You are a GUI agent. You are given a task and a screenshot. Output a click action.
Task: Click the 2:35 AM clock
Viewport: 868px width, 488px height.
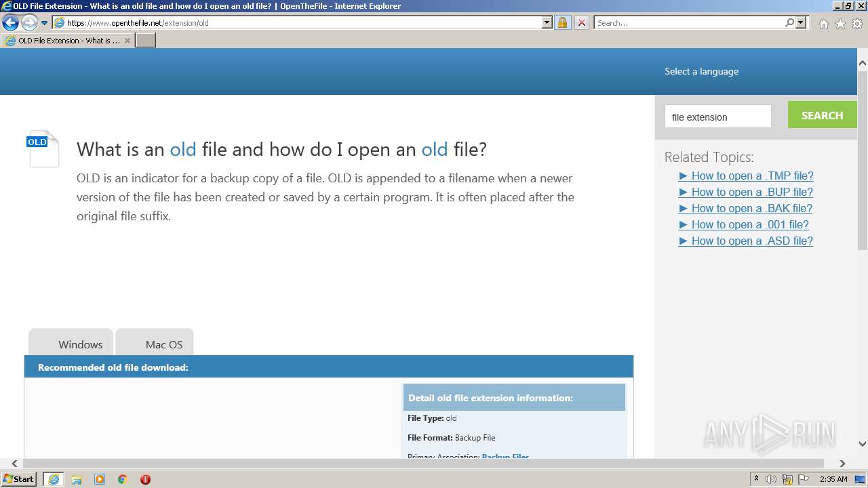[x=833, y=479]
